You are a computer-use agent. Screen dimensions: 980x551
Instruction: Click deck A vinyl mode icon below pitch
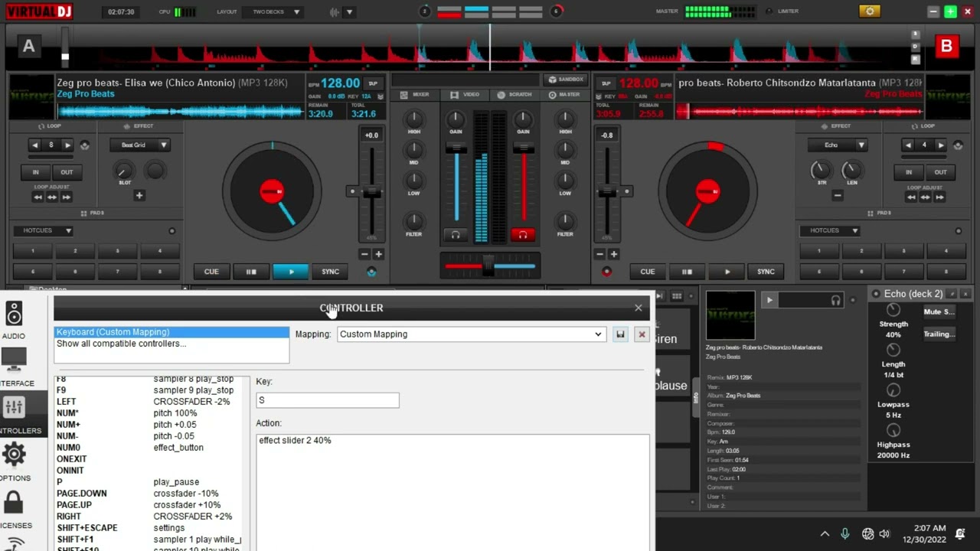372,272
